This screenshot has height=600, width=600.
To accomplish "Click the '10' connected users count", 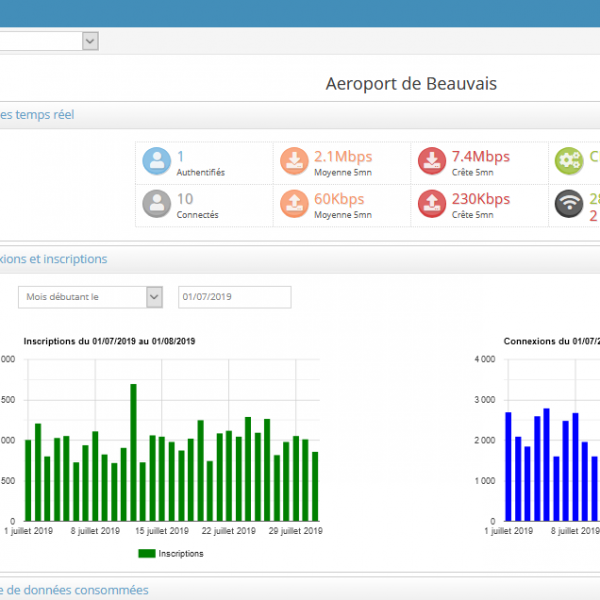I will click(185, 199).
